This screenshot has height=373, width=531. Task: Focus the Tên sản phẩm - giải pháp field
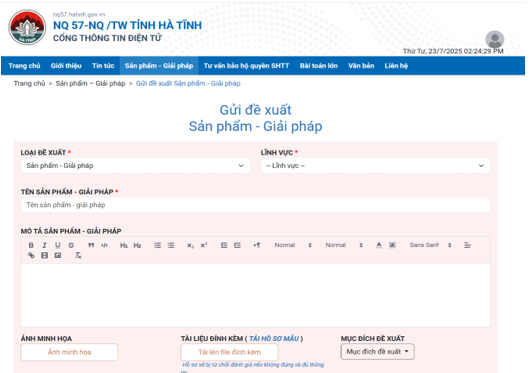[x=255, y=205]
